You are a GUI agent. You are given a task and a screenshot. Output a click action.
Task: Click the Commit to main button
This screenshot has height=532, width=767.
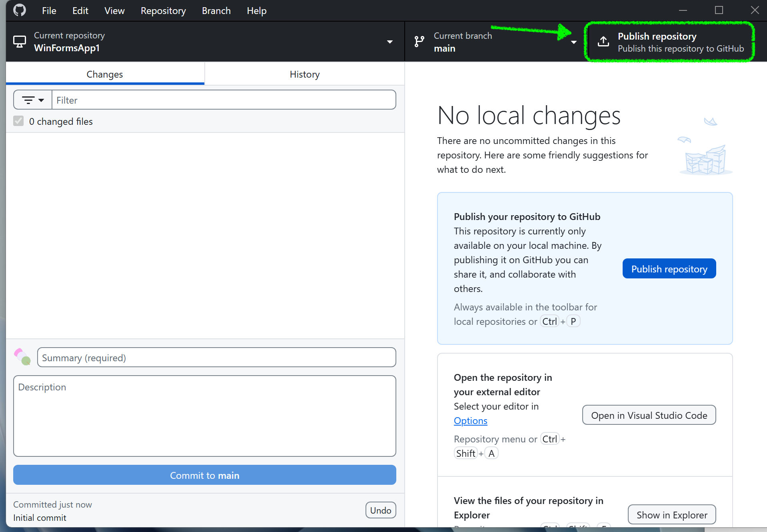click(x=204, y=475)
